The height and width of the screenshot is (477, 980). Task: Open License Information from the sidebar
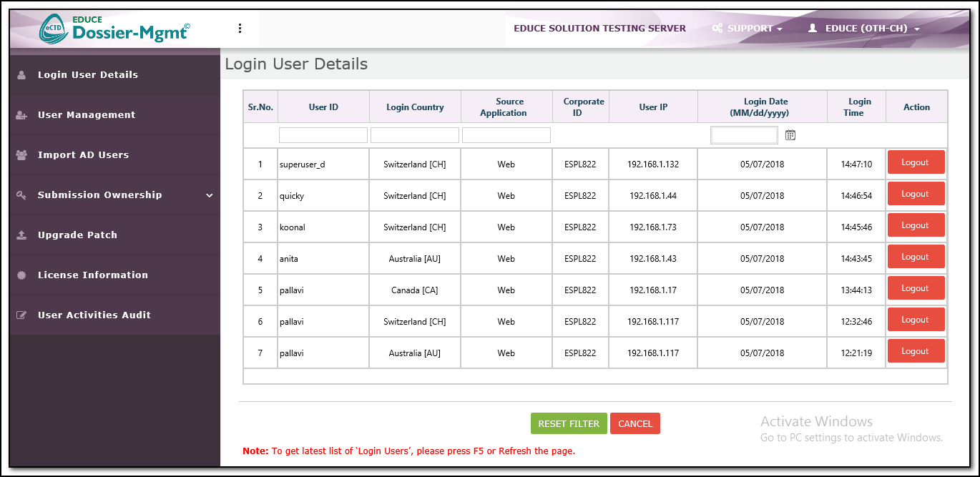coord(93,275)
